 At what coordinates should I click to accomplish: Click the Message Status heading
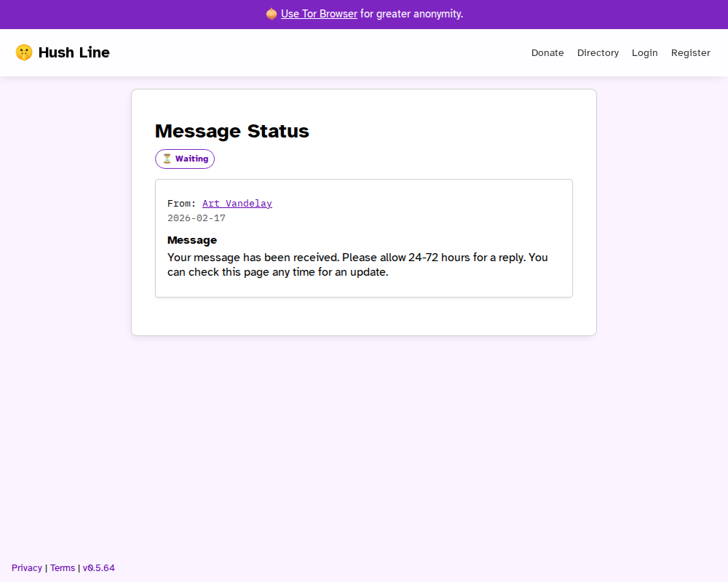[x=232, y=131]
